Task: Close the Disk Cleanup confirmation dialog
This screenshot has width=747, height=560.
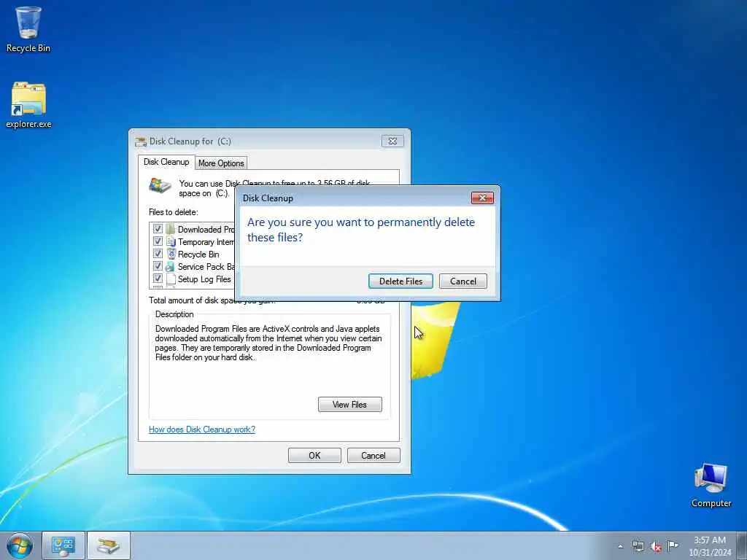Action: click(x=482, y=198)
